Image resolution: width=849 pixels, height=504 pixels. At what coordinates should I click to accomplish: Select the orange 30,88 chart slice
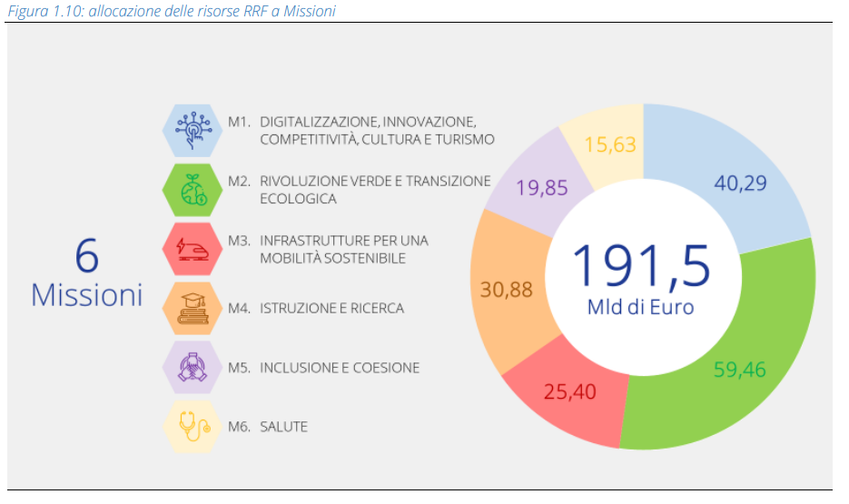pos(506,290)
